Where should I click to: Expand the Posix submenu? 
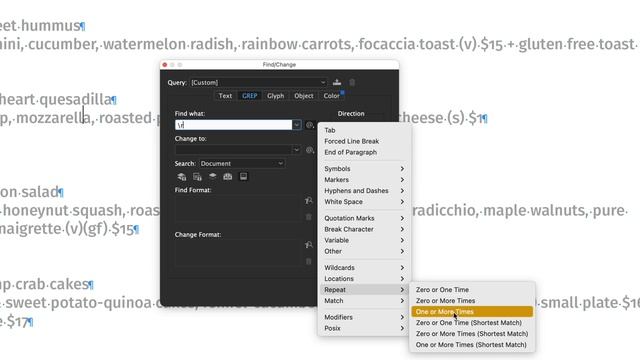tap(364, 328)
